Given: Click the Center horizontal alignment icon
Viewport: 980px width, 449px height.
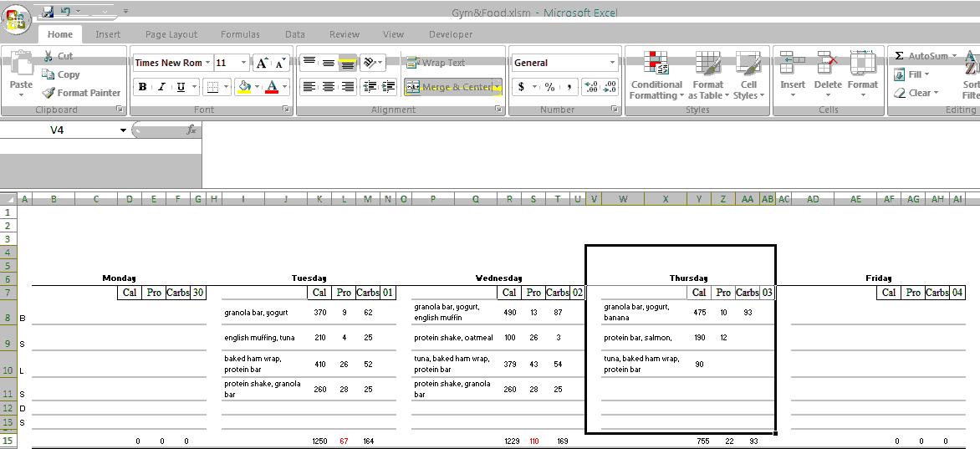Looking at the screenshot, I should [329, 87].
